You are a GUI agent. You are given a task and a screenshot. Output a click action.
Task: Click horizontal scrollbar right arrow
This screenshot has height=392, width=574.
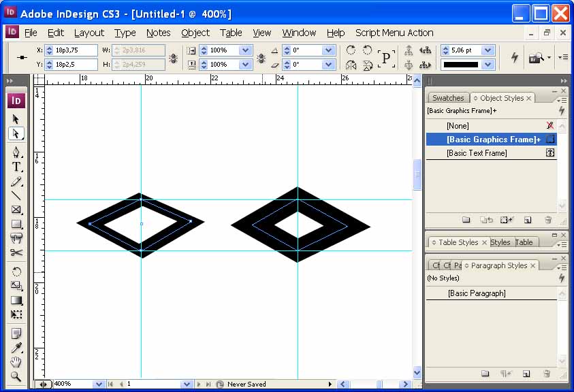(x=405, y=384)
